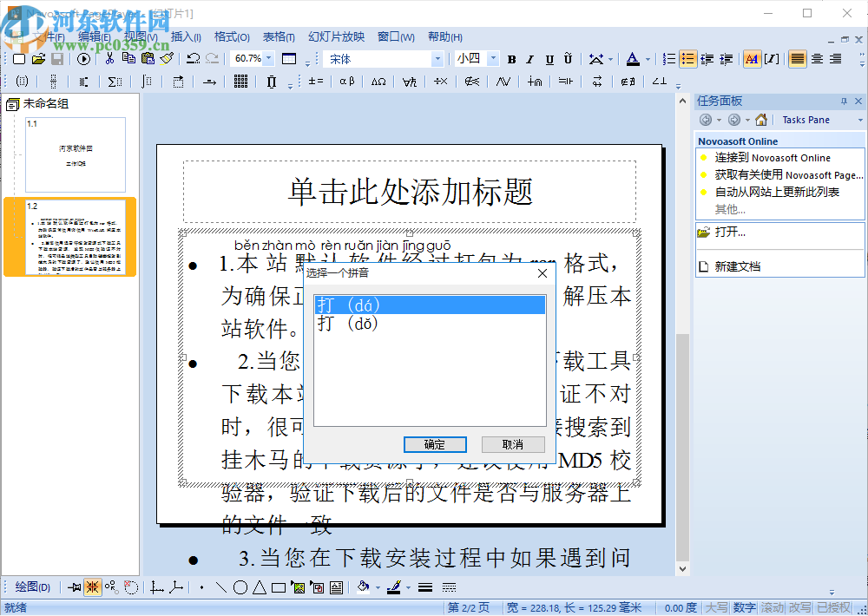Open the font size dropdown showing 小四
The width and height of the screenshot is (868, 616).
tap(491, 58)
